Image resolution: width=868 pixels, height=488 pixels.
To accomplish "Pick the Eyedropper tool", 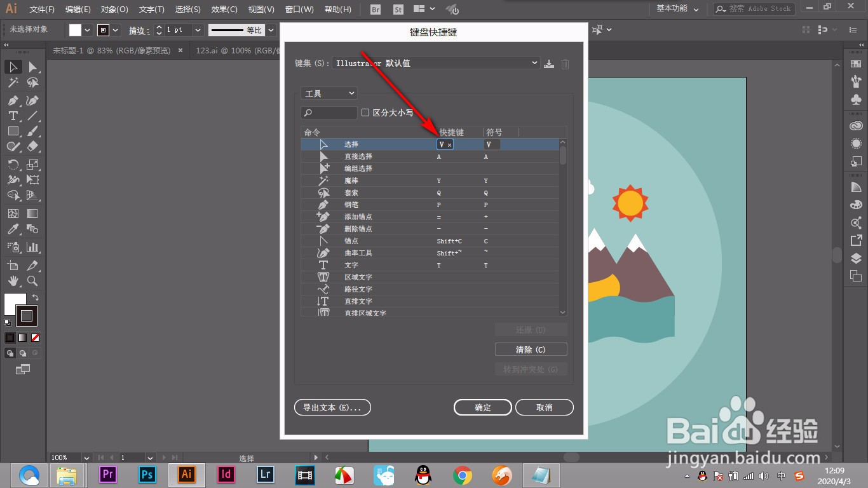I will pos(13,229).
